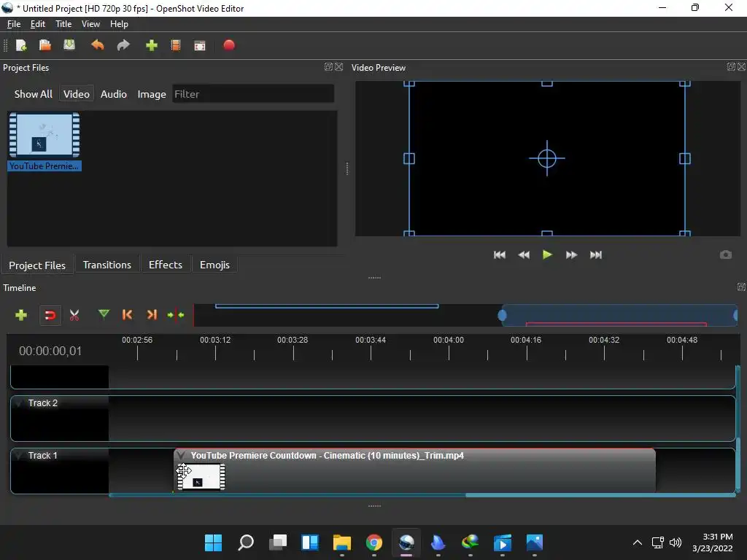Screen dimensions: 747x560
Task: Create a new project from the toolbar
Action: (x=21, y=45)
